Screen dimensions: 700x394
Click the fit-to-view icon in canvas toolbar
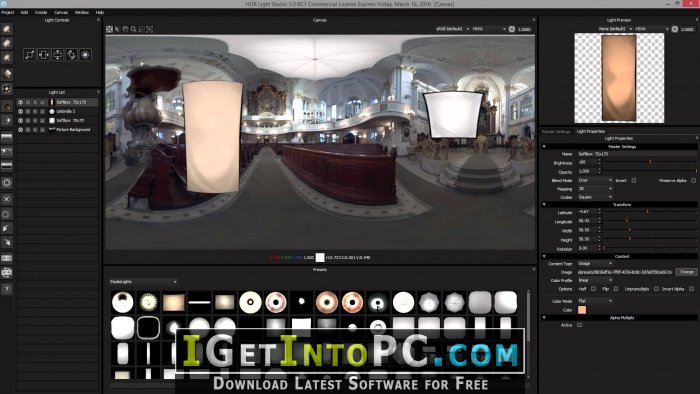pyautogui.click(x=150, y=29)
